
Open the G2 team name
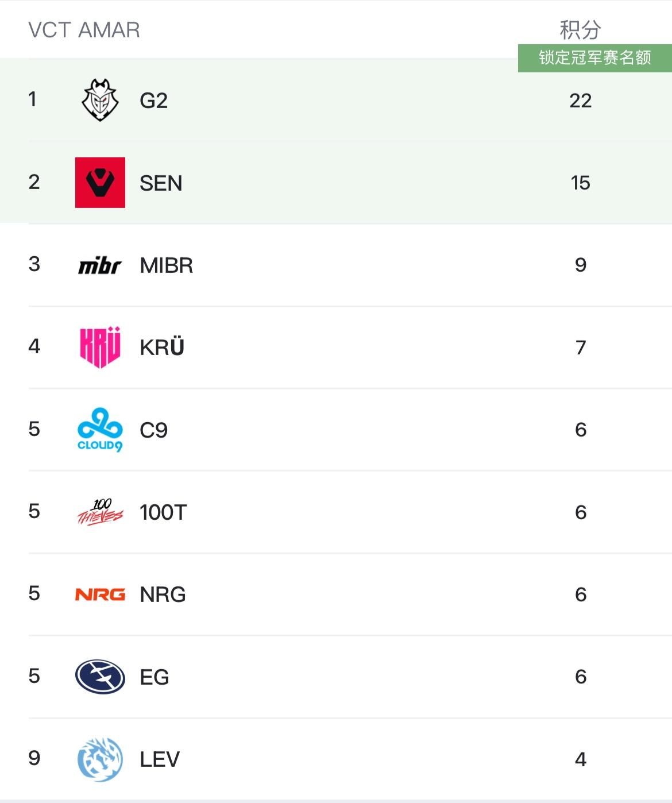tap(154, 101)
